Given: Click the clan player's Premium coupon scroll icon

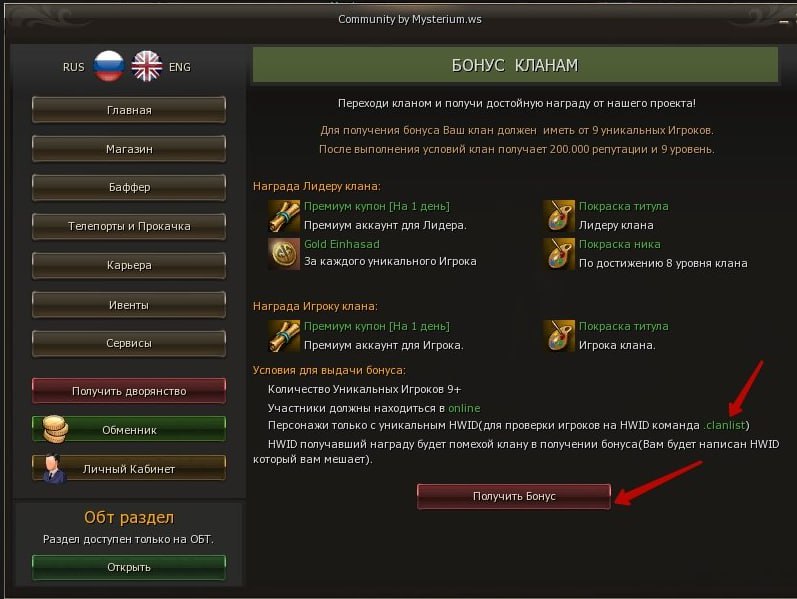Looking at the screenshot, I should click(x=284, y=336).
